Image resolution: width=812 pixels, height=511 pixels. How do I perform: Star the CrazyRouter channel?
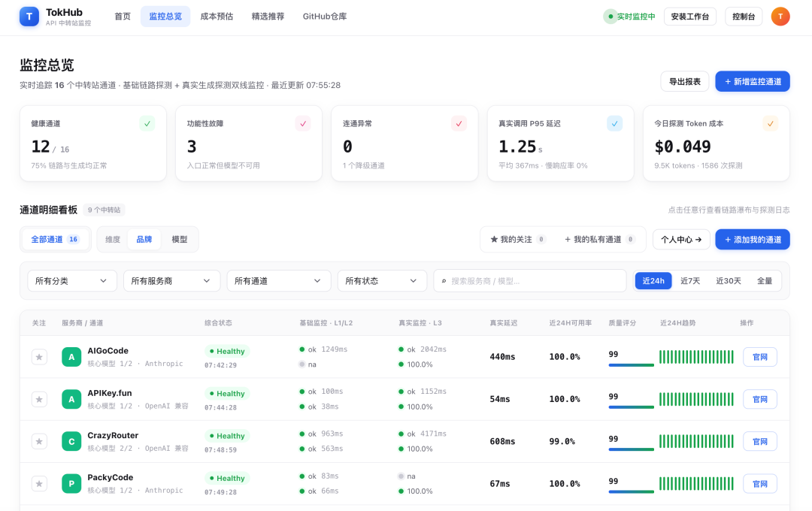click(39, 442)
